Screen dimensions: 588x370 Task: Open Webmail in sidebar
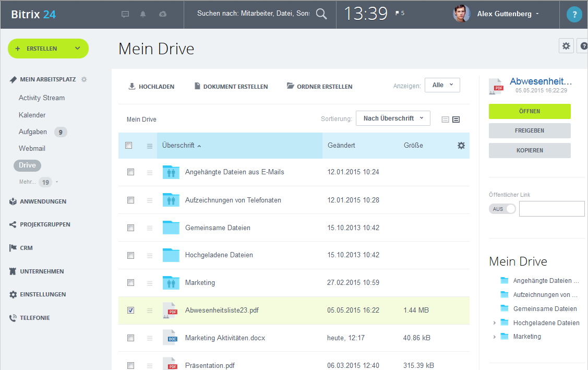point(32,148)
